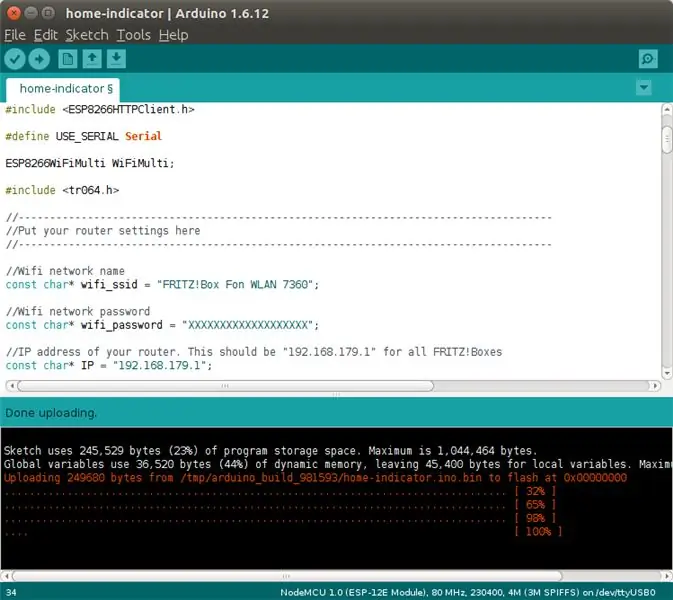Click the editor horizontal scrollbar thumb
673x600 pixels.
click(x=226, y=386)
